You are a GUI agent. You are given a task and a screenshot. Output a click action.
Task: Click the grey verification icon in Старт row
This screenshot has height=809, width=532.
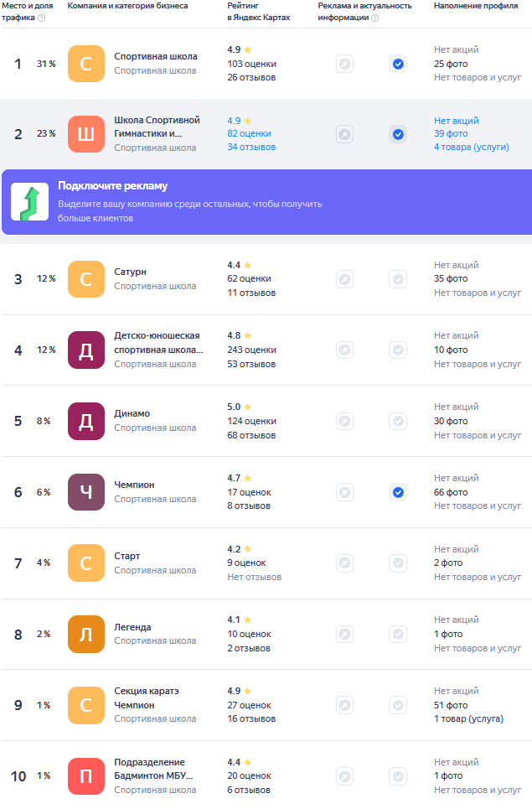398,563
